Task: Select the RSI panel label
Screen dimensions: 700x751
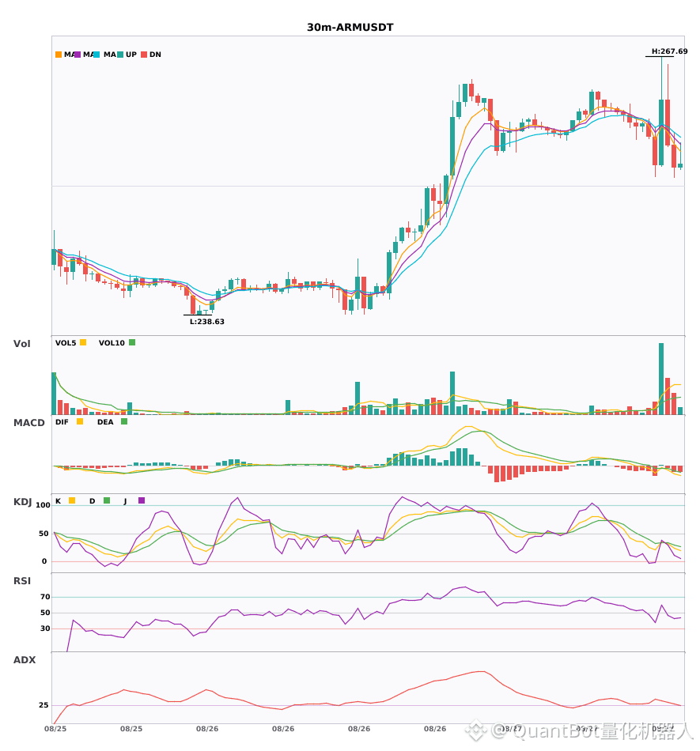Action: pos(22,581)
